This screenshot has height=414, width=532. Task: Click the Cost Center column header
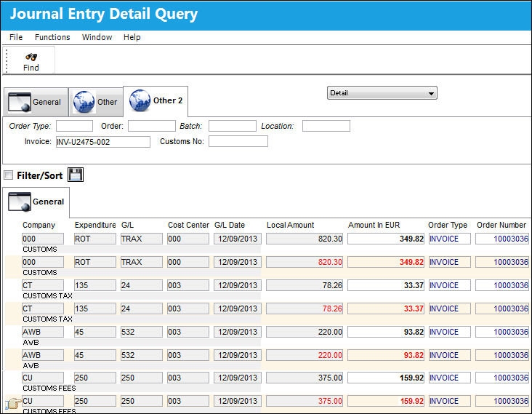tap(188, 225)
